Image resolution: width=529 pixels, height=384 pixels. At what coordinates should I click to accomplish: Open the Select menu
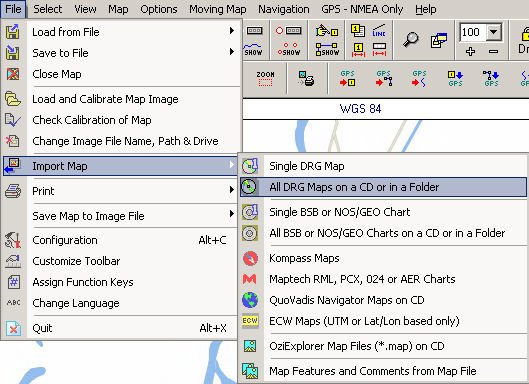(x=48, y=9)
